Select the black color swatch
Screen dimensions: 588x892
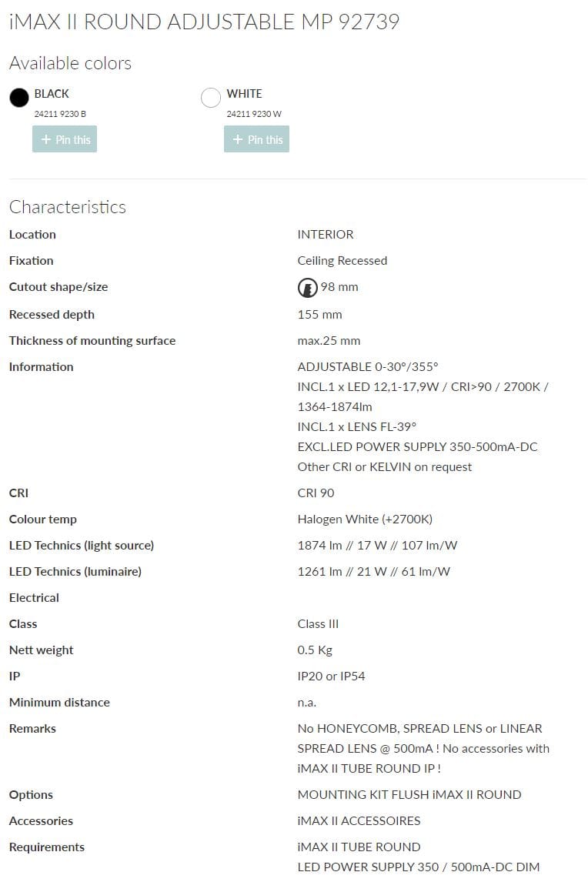(19, 98)
